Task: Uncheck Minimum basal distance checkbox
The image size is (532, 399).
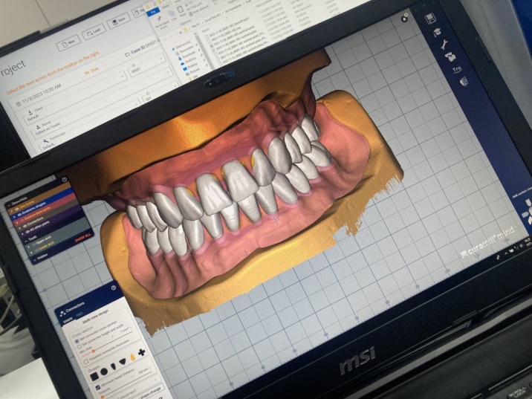Action: 98,387
